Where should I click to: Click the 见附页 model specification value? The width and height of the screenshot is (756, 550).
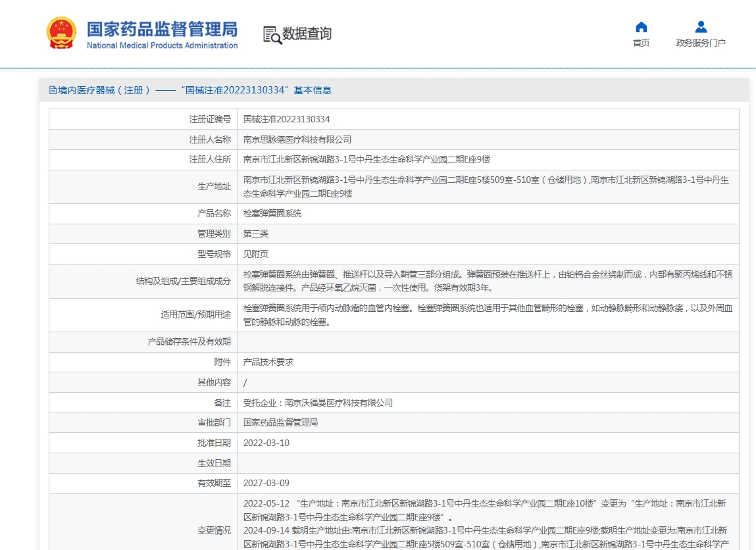coord(255,253)
